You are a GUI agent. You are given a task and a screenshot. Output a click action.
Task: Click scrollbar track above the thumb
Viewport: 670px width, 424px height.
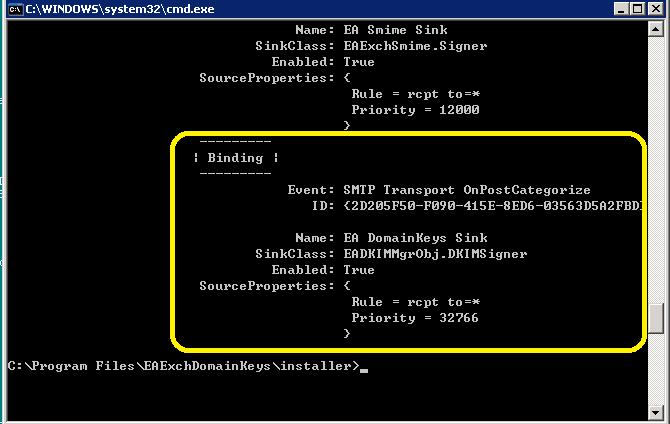pos(655,170)
